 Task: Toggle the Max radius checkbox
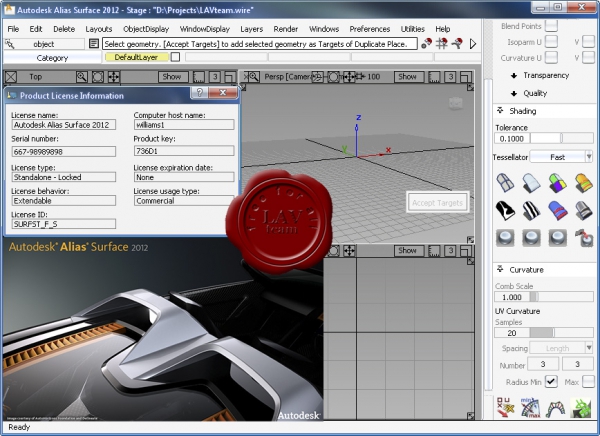[x=588, y=382]
